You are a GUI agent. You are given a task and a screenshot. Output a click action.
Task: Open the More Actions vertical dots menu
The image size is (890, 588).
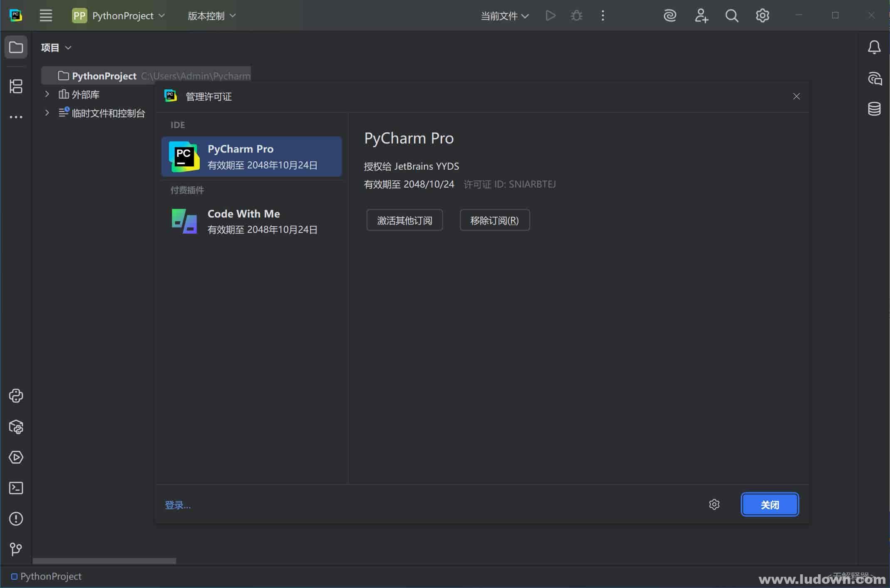[x=603, y=16]
